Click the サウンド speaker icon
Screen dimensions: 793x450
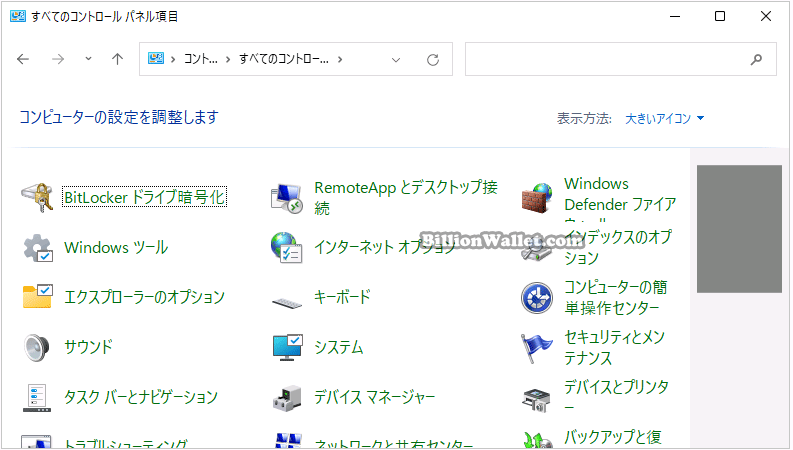coord(37,347)
